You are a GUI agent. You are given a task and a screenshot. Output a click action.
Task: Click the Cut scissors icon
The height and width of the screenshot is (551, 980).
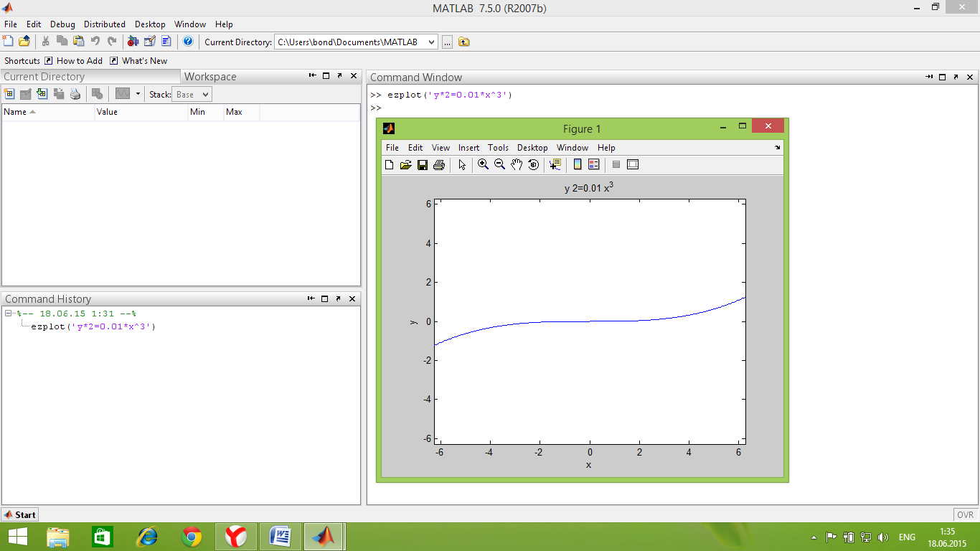(46, 42)
